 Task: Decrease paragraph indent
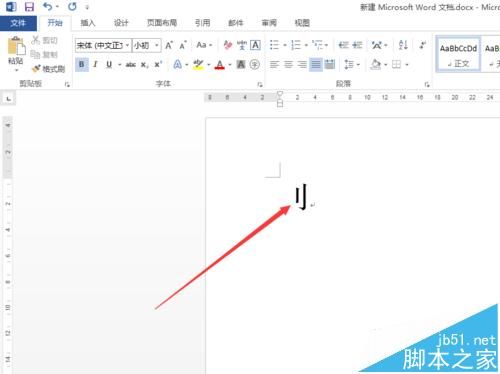click(x=343, y=45)
